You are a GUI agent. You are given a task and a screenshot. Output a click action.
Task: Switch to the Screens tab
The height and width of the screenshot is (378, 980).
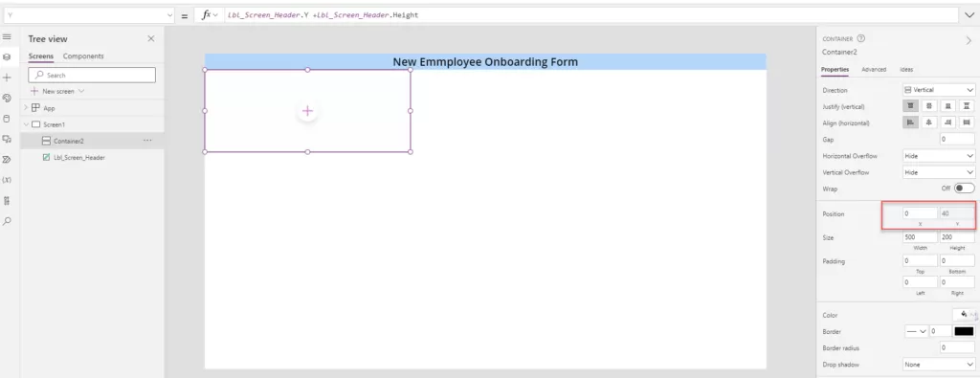point(40,56)
